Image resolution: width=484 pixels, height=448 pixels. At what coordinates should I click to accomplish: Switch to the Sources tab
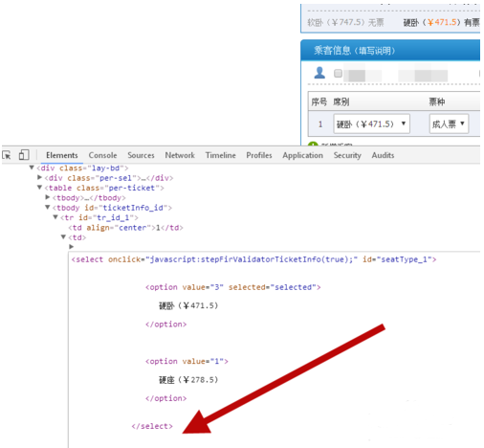[141, 155]
